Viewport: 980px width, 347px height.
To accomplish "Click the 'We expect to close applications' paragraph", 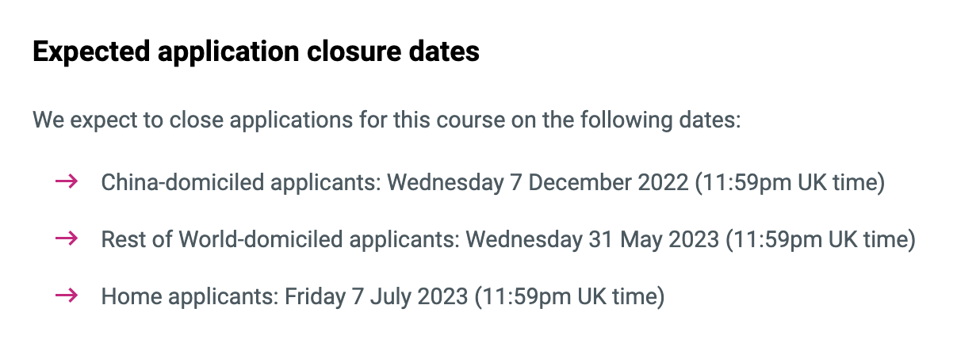I will (x=387, y=122).
